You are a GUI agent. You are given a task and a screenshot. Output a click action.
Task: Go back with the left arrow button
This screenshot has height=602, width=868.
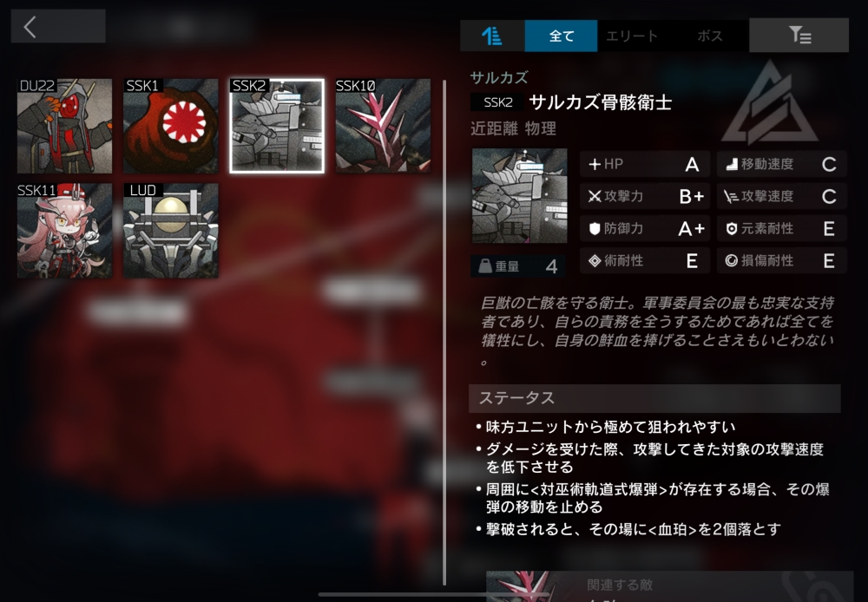click(x=58, y=26)
